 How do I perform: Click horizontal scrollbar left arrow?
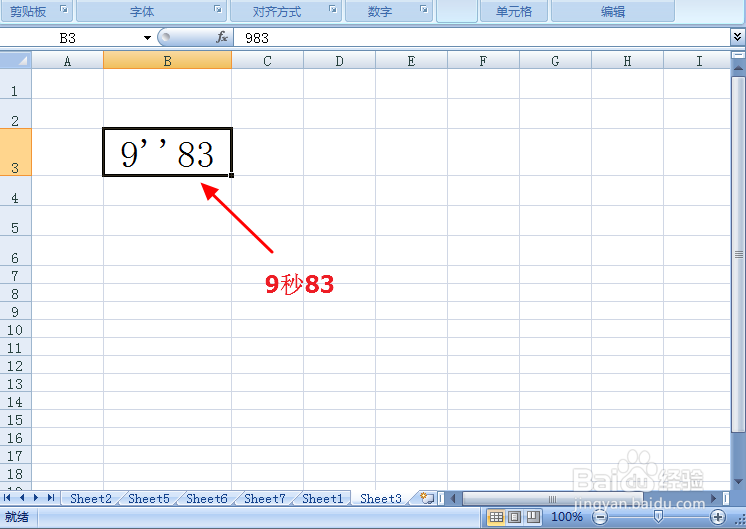[x=453, y=499]
